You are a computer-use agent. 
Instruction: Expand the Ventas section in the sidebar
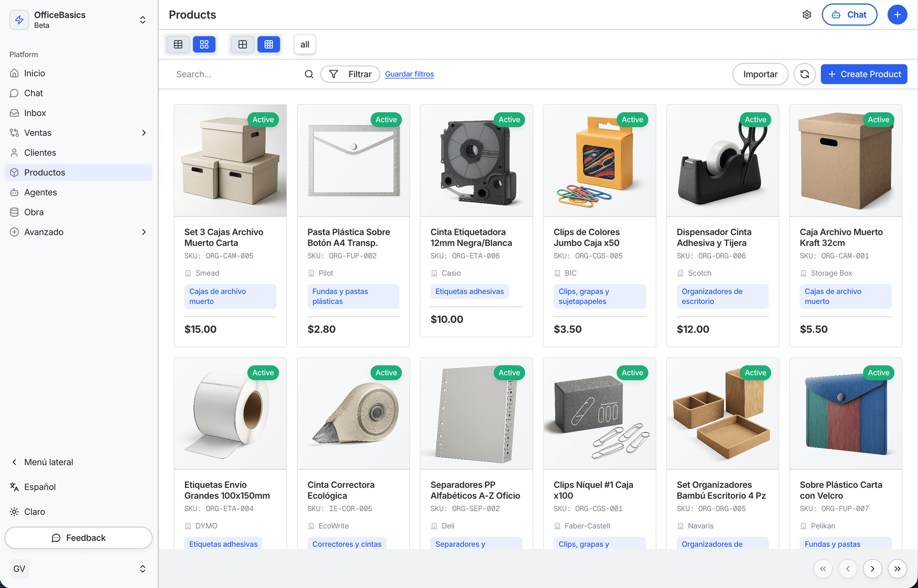(x=144, y=132)
